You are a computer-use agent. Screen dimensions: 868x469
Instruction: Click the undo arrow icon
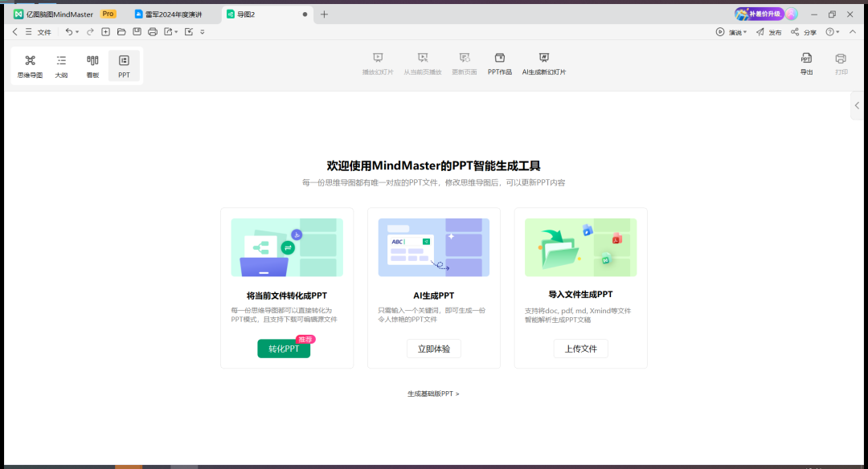69,32
